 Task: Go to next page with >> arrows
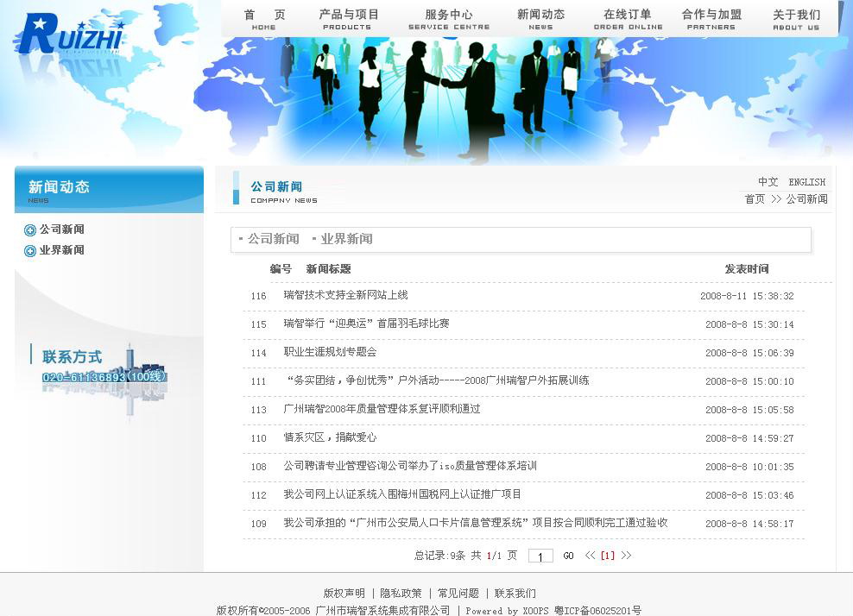[626, 556]
